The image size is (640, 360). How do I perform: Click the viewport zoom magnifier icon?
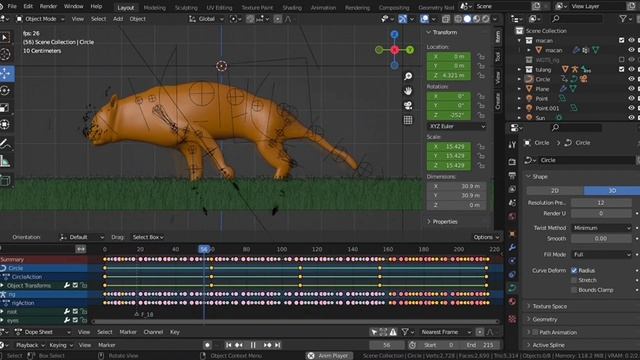408,76
